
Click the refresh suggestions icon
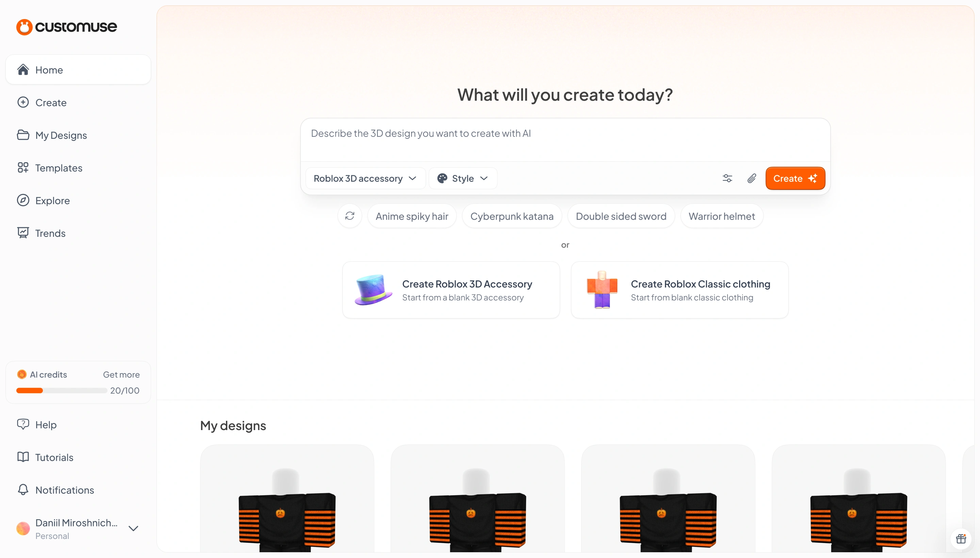349,216
